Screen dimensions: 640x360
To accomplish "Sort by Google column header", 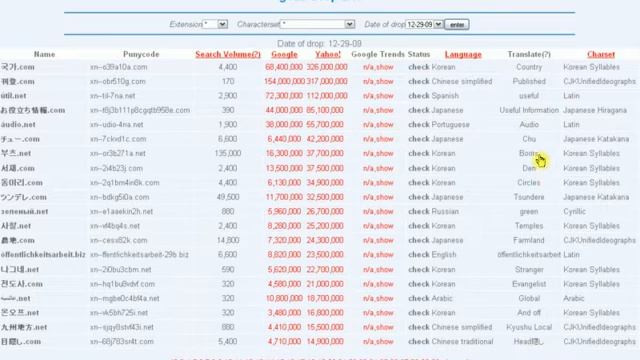I will click(x=284, y=54).
